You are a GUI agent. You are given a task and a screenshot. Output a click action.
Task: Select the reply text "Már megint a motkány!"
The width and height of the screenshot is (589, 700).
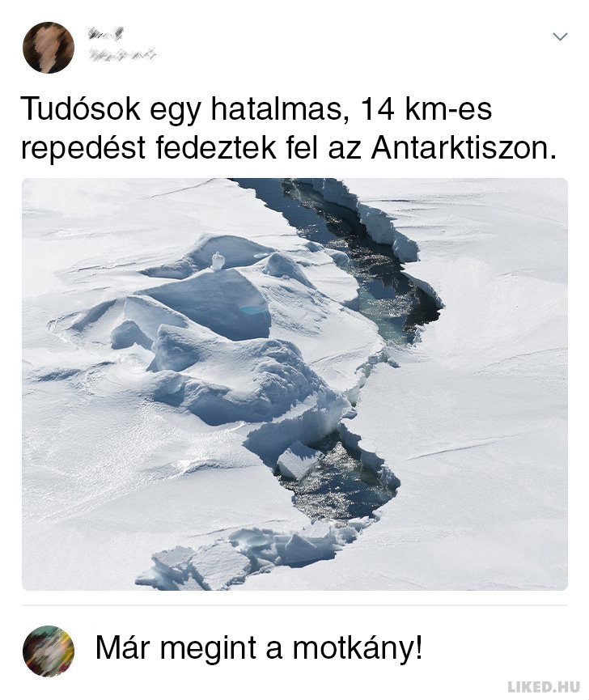pos(259,648)
